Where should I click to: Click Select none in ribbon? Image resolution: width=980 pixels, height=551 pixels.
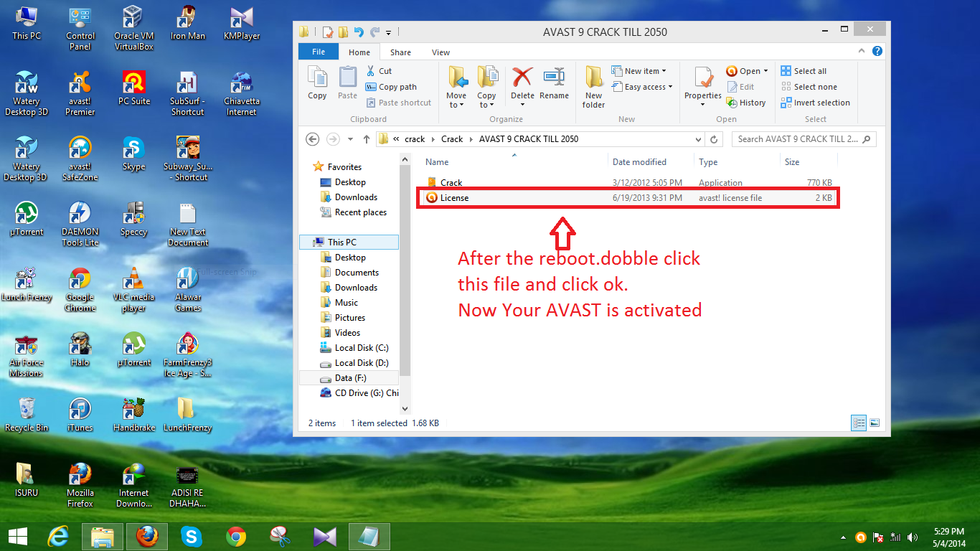tap(809, 87)
